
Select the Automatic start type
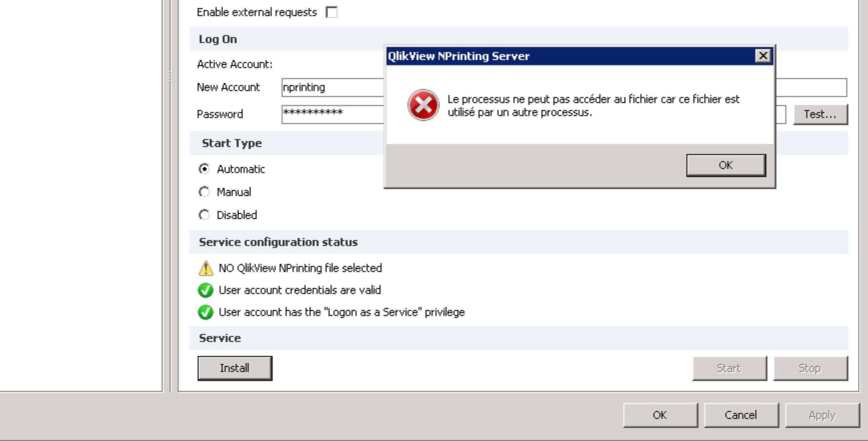coord(204,169)
